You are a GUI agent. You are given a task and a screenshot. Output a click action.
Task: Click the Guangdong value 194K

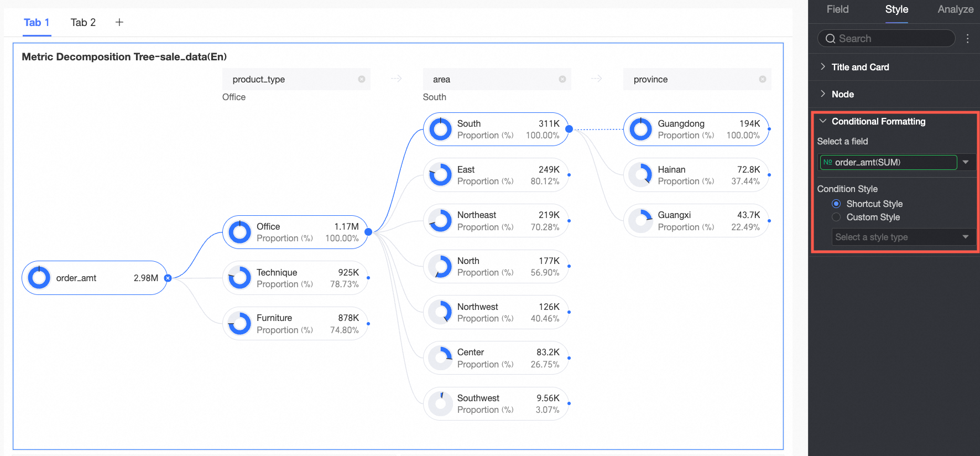pyautogui.click(x=750, y=123)
